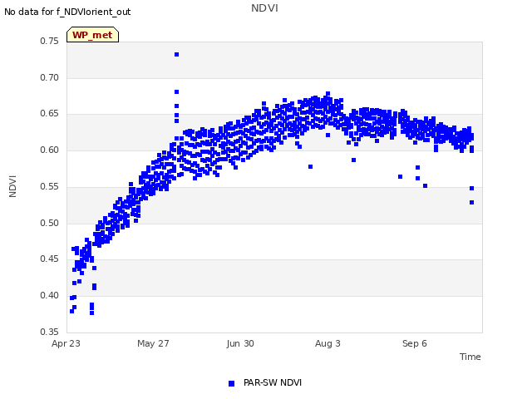This screenshot has width=532, height=399.
Task: Click the Apr 23 x-axis label
Action: tap(66, 343)
